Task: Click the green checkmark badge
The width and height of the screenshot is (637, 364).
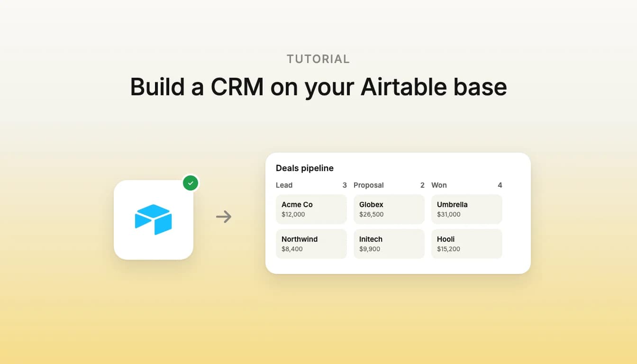Action: (191, 183)
